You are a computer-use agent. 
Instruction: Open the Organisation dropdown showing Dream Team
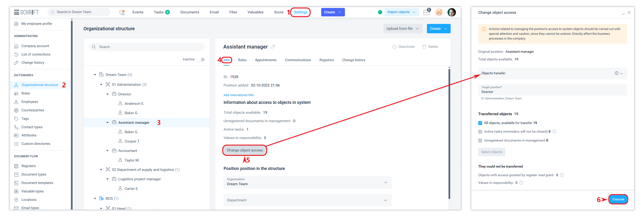pos(307,182)
